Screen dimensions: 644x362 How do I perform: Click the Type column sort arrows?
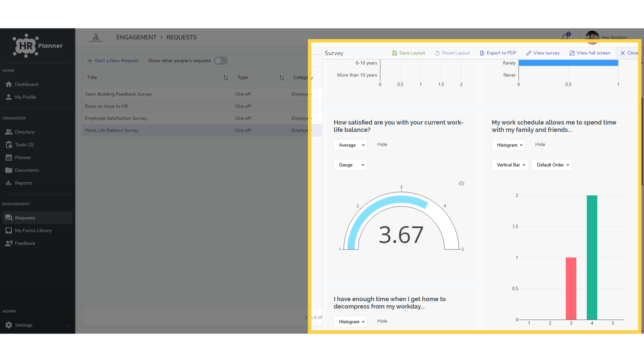[x=282, y=78]
